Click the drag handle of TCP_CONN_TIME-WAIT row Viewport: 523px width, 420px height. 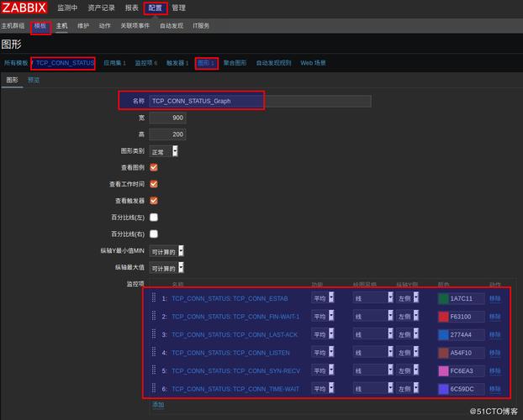154,388
